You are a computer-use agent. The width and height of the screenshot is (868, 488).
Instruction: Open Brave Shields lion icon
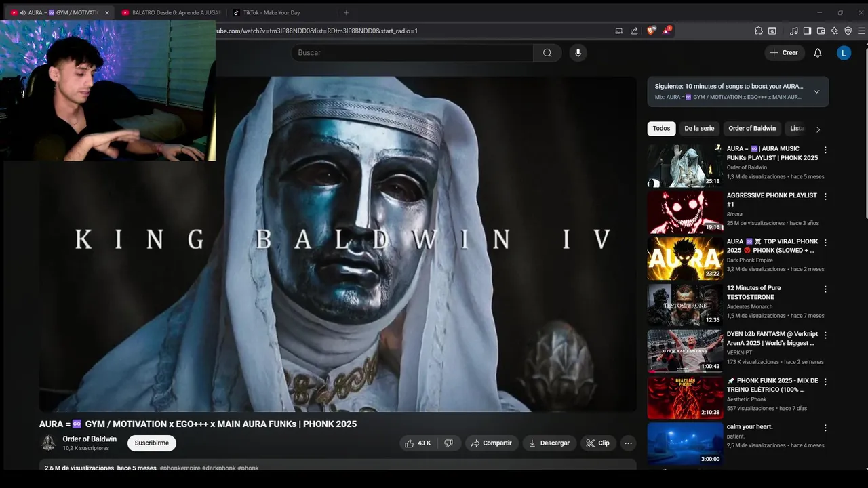[651, 30]
